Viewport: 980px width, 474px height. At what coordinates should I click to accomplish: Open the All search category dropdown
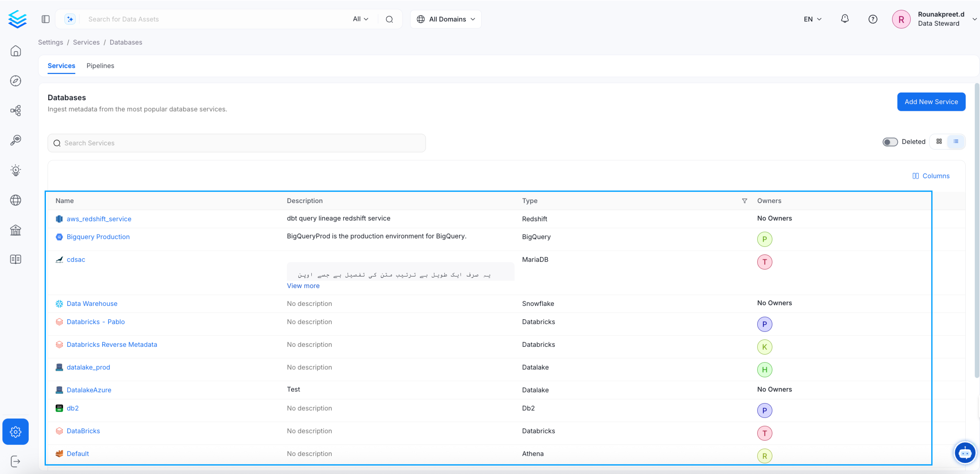pyautogui.click(x=360, y=19)
